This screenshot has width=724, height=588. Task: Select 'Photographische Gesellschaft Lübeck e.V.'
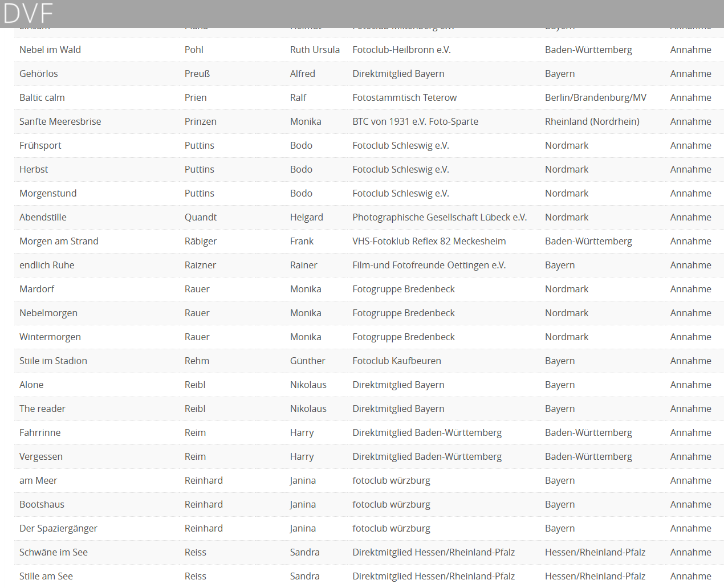(440, 217)
